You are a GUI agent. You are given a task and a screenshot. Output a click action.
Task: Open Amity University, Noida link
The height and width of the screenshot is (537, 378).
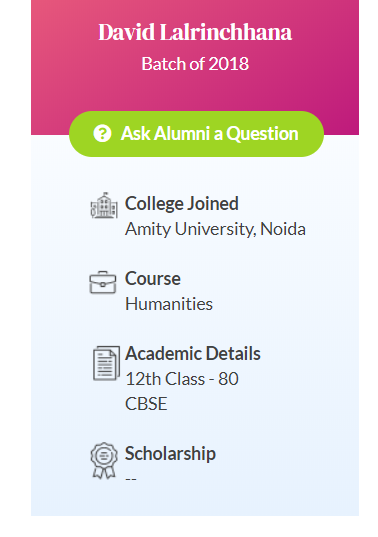pos(215,229)
